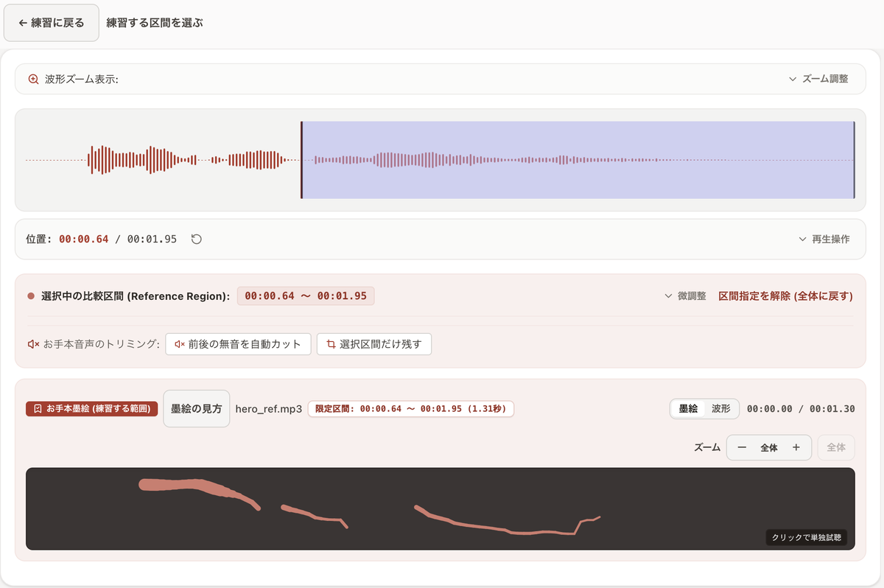This screenshot has width=884, height=588.
Task: Click the 練習する区間を選ぶ page title
Action: (155, 23)
